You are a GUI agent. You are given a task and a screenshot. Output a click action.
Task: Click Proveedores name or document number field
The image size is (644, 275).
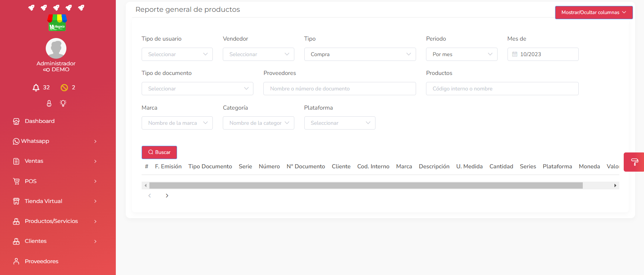pyautogui.click(x=340, y=89)
